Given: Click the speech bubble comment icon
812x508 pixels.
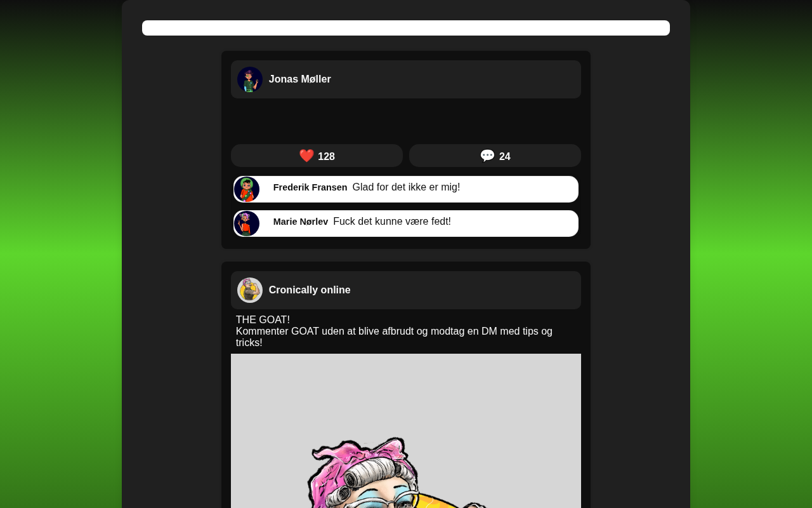Looking at the screenshot, I should click(487, 156).
